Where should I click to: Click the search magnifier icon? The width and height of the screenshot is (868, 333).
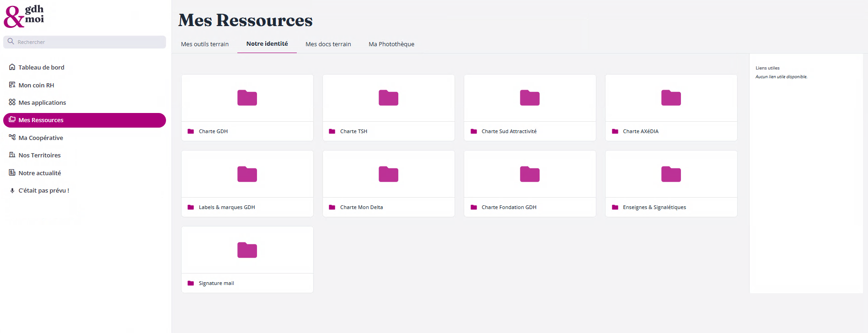coord(11,42)
